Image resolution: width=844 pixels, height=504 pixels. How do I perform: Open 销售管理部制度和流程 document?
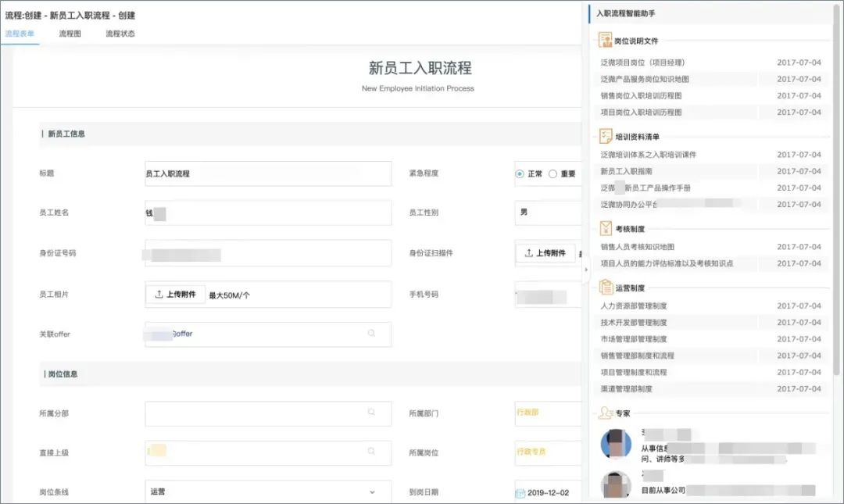coord(638,356)
